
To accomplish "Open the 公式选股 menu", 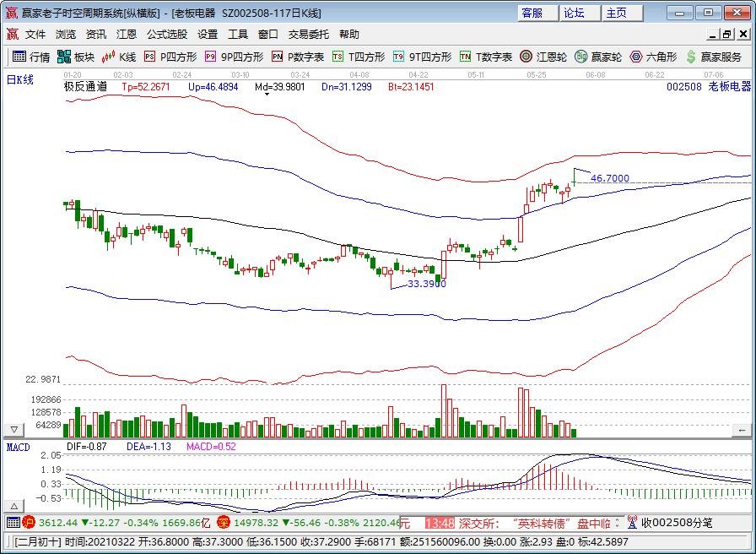I will (x=167, y=35).
